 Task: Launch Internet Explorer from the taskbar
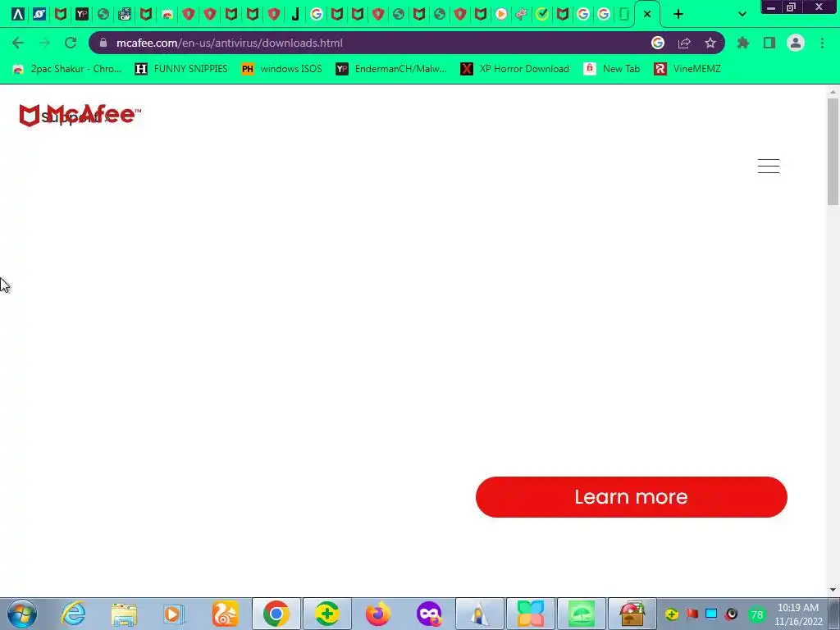click(x=73, y=614)
